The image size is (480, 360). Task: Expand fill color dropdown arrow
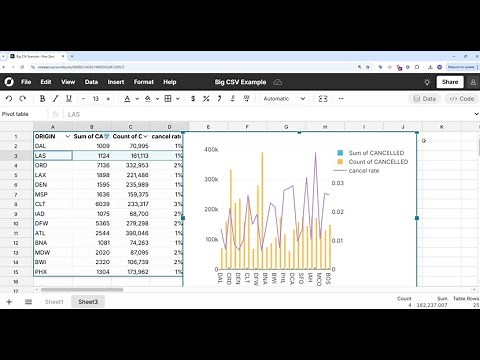157,99
